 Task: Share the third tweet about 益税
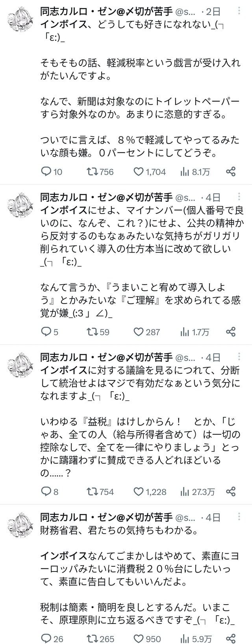pos(231,491)
